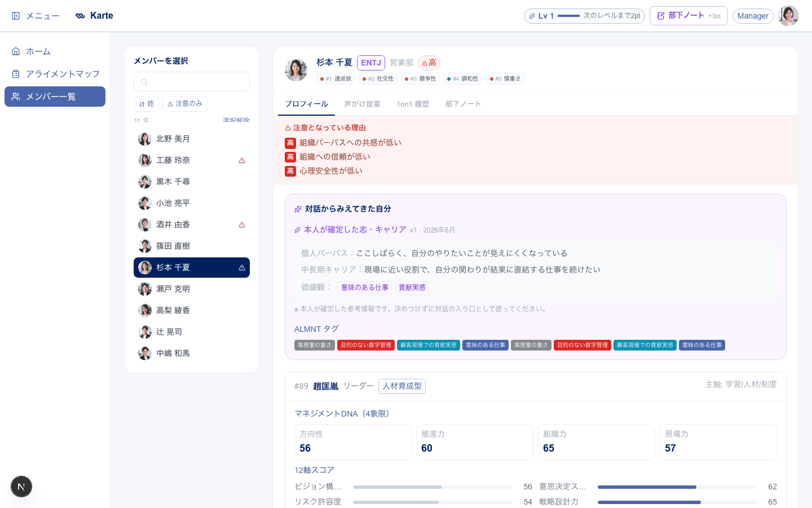The width and height of the screenshot is (812, 508).
Task: Click the 貢献実感 value tag
Action: point(412,288)
